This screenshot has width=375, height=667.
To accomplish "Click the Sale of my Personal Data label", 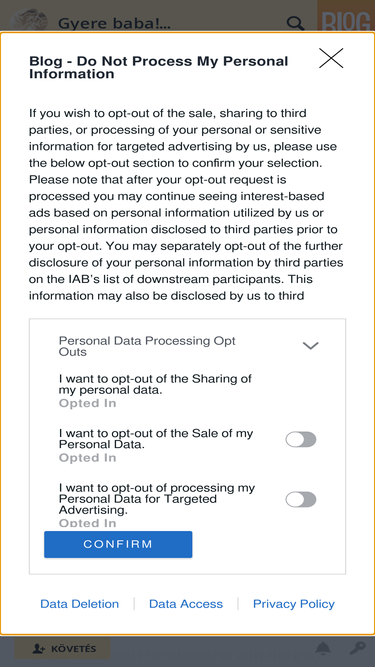I will [x=156, y=439].
